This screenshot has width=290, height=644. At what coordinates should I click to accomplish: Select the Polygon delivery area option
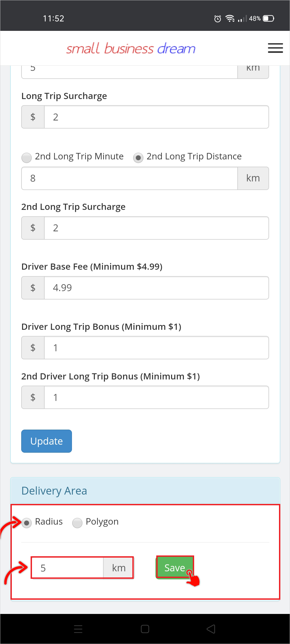tap(77, 522)
